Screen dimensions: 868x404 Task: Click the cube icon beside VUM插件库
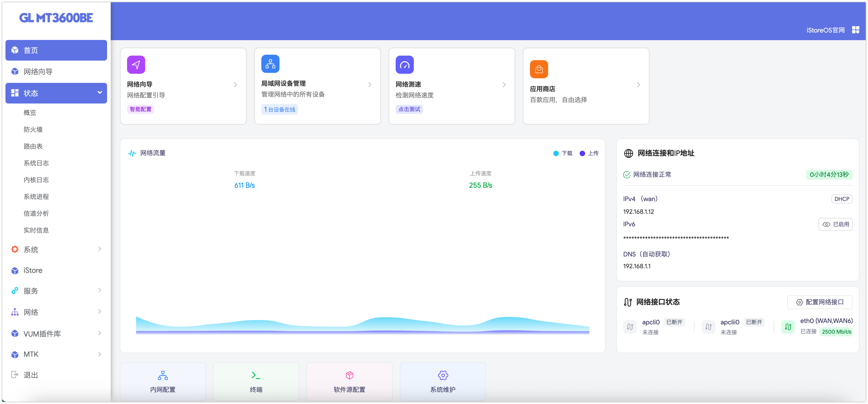pyautogui.click(x=15, y=334)
